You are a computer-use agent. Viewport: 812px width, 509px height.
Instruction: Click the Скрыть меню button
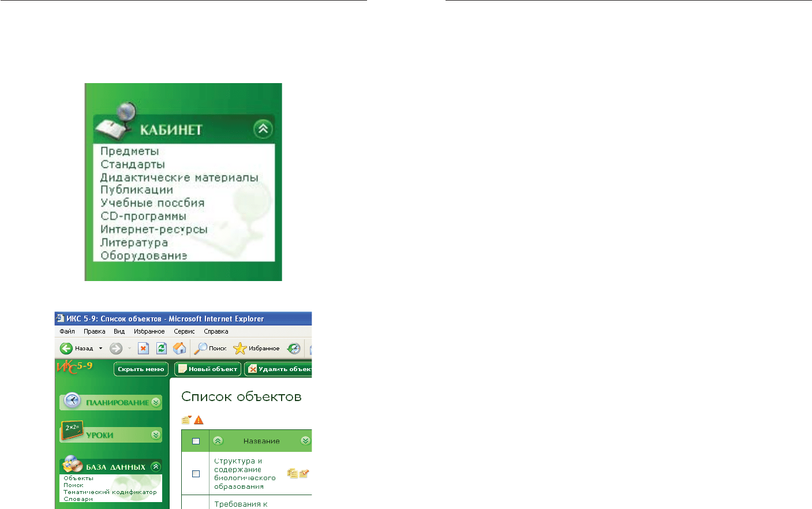point(141,369)
